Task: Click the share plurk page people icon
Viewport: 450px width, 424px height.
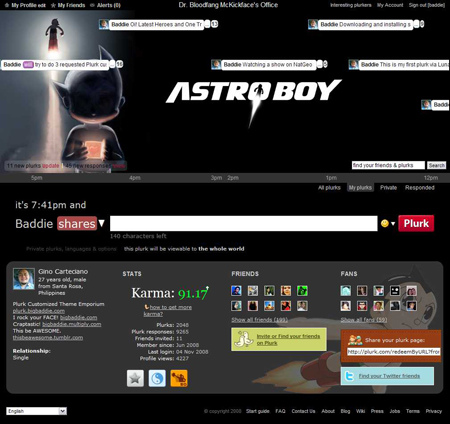Action: point(355,340)
